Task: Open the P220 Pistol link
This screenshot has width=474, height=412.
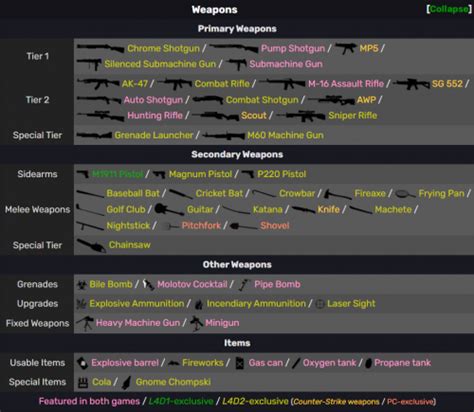Action: 282,174
